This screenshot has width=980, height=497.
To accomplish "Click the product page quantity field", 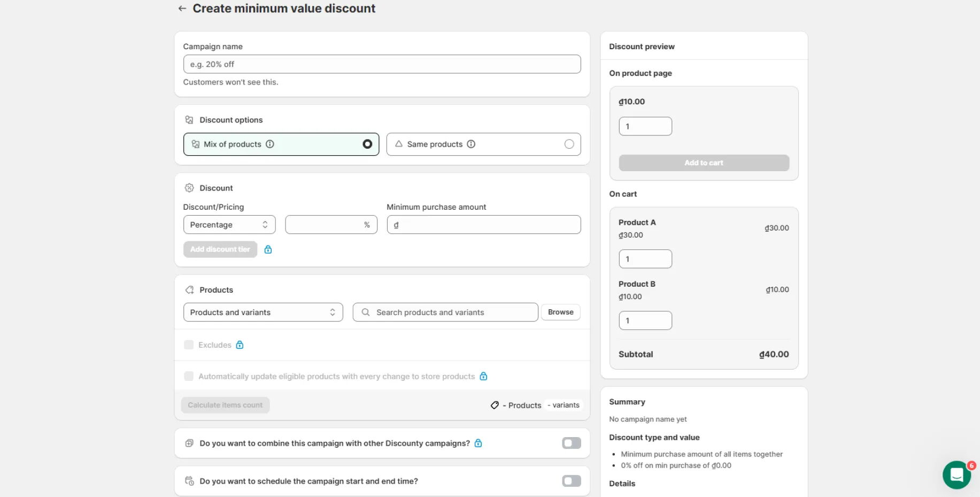I will tap(645, 126).
